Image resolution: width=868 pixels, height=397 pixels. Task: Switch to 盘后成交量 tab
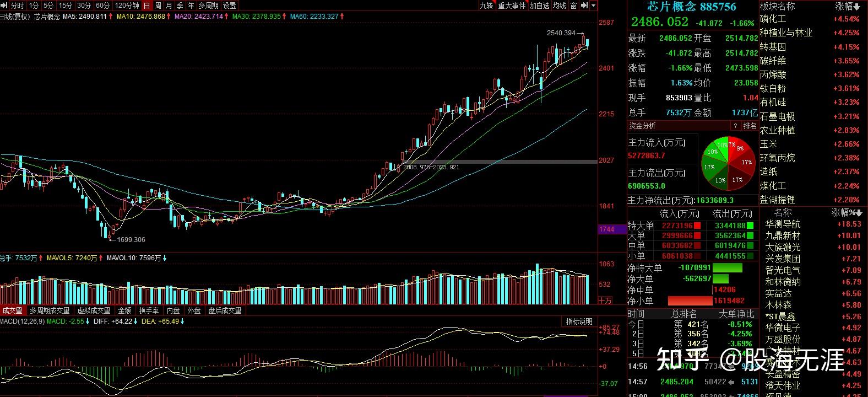(x=225, y=310)
